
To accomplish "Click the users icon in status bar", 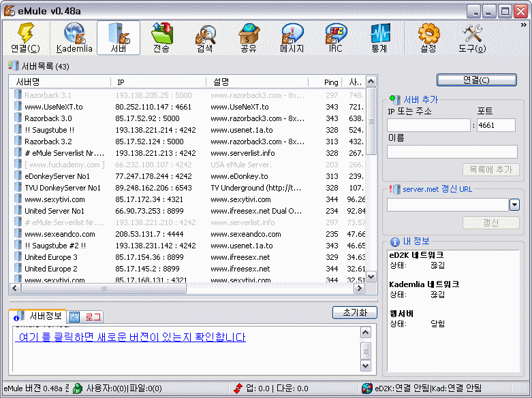I will [x=78, y=388].
